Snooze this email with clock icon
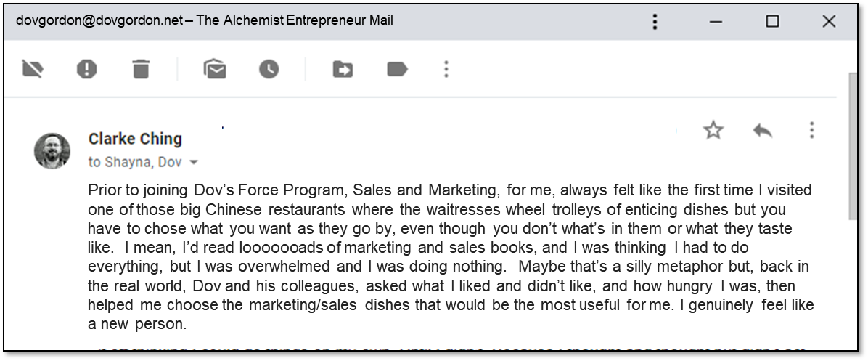The width and height of the screenshot is (868, 361). pos(269,69)
